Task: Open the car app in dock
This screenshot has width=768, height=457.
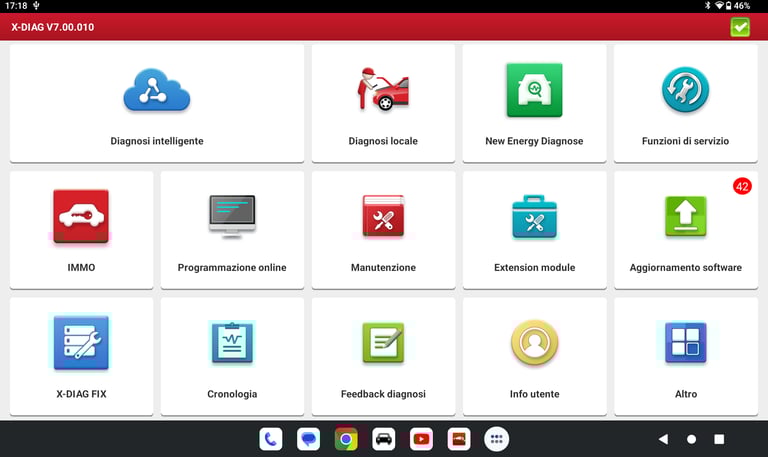Action: 384,439
